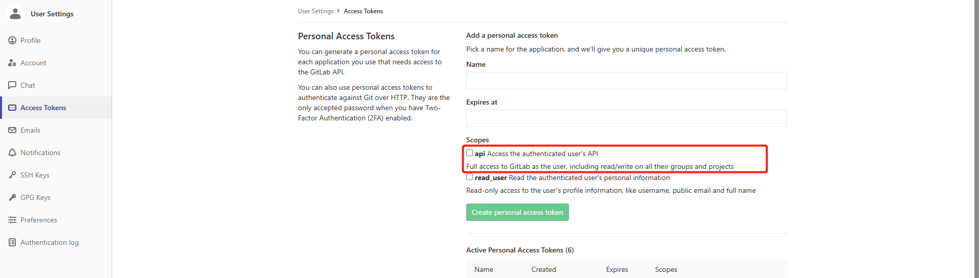
Task: Check the read_user scope checkbox
Action: 469,177
